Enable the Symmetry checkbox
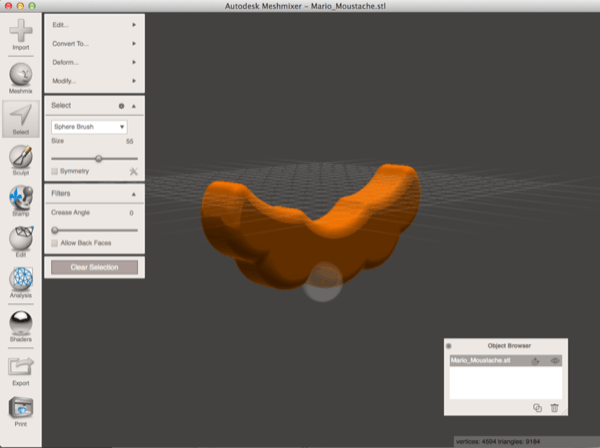The height and width of the screenshot is (448, 600). [x=55, y=171]
